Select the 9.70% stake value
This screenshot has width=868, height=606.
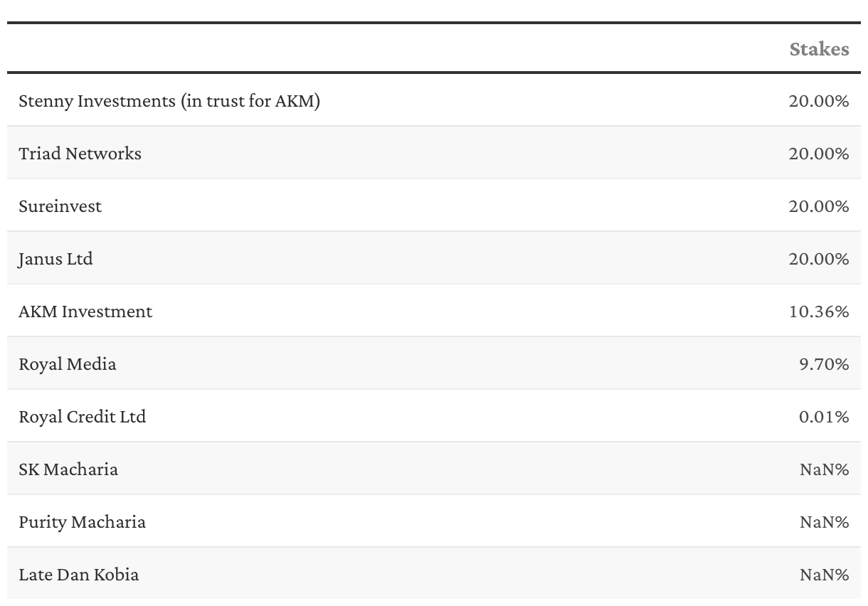[x=823, y=364]
